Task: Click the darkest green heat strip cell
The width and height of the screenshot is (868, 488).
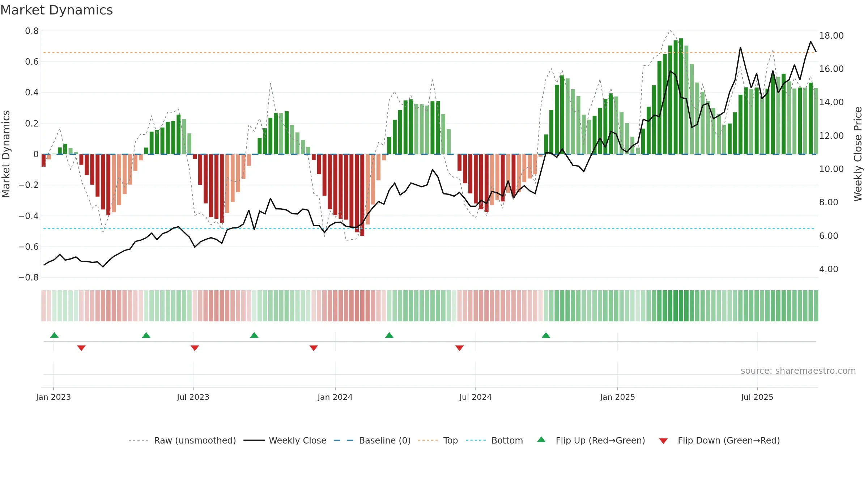Action: click(681, 306)
